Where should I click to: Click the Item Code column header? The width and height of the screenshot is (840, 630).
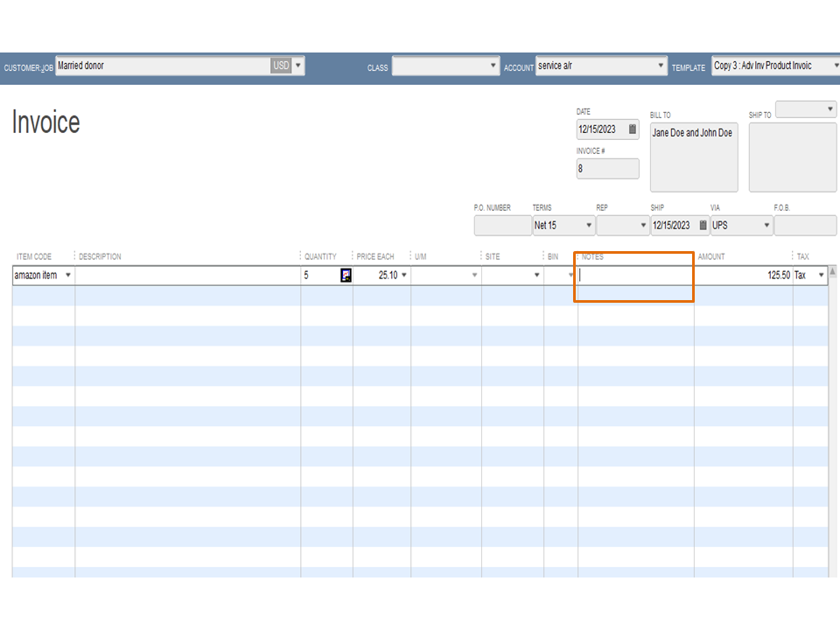click(34, 256)
